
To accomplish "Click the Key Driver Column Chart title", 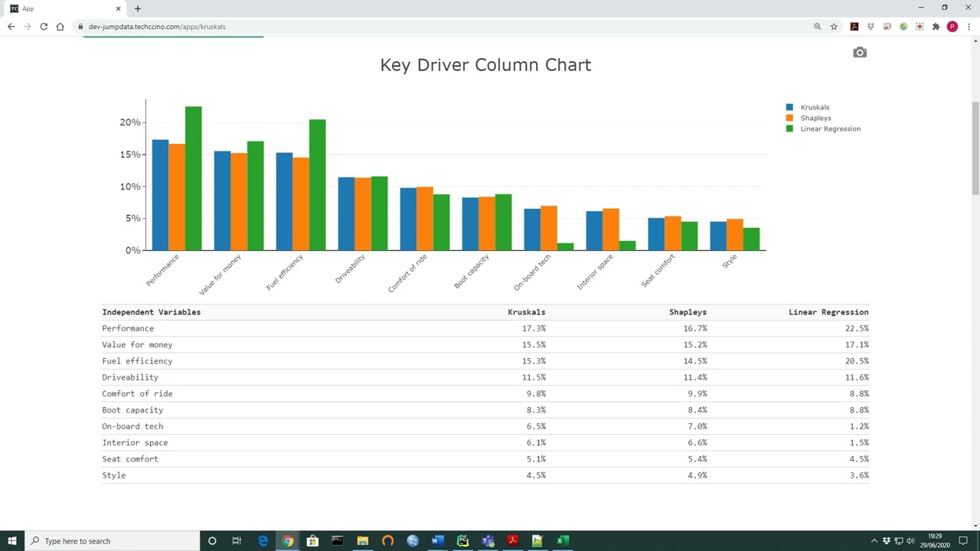I will [x=485, y=65].
